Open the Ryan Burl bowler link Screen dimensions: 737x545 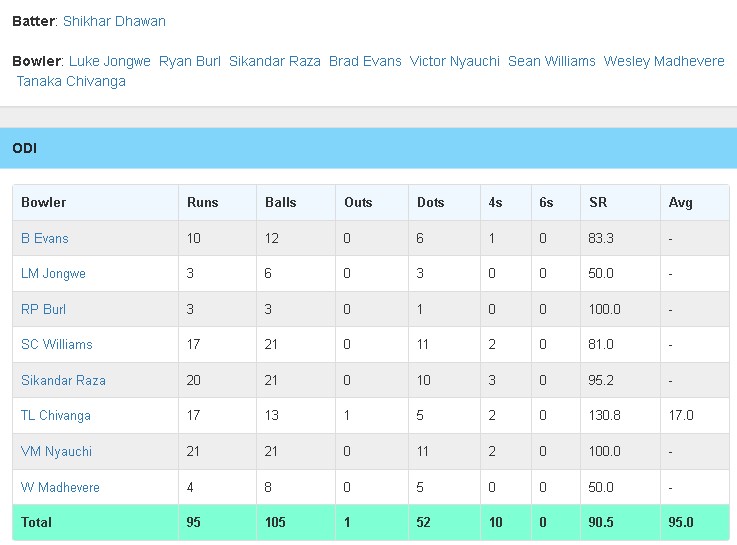point(190,61)
